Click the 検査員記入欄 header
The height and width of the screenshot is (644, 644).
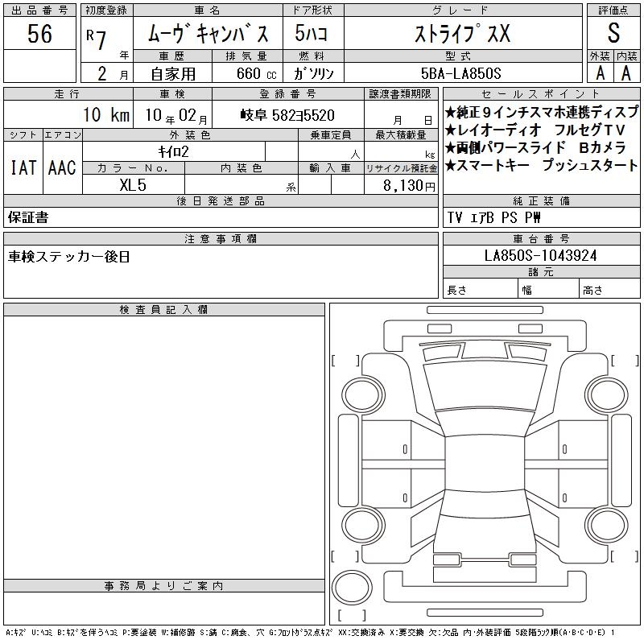click(x=164, y=310)
